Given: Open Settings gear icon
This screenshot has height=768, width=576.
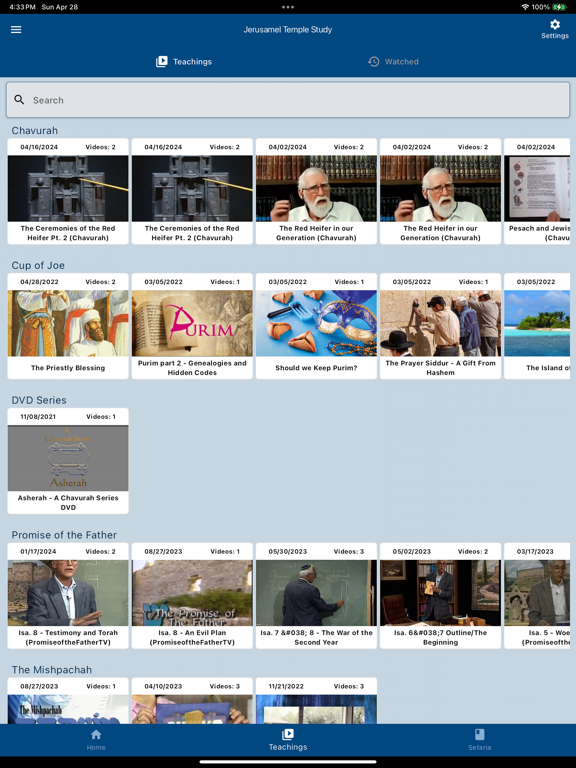Looking at the screenshot, I should tap(555, 24).
